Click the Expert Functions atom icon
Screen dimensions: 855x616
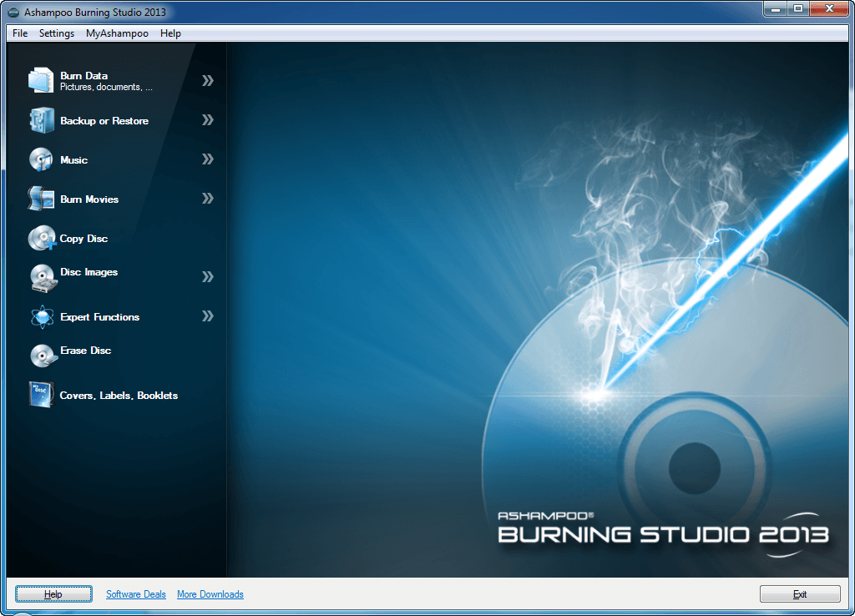[x=42, y=316]
